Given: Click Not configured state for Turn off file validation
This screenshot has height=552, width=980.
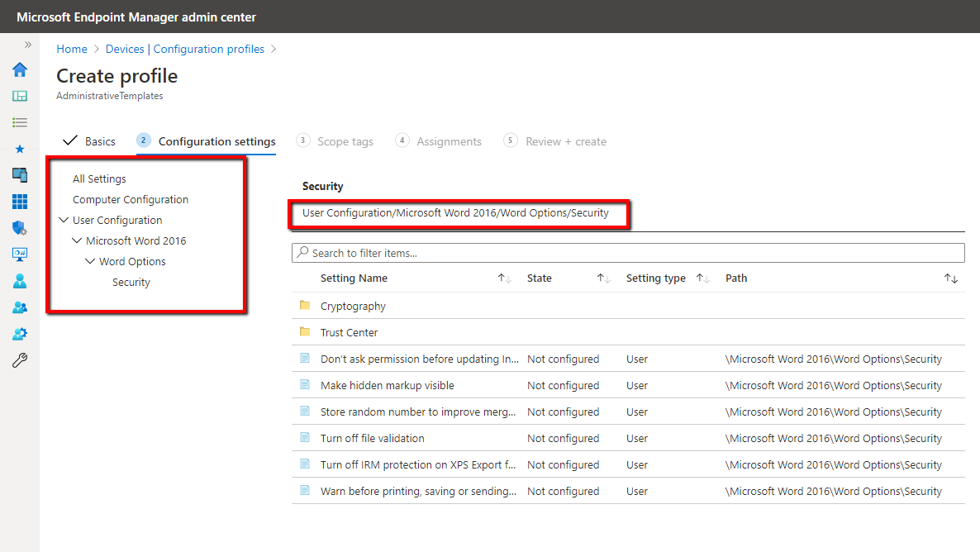Looking at the screenshot, I should 563,438.
